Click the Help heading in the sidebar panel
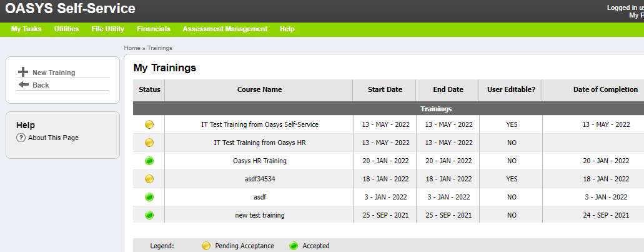The image size is (644, 252). (x=26, y=125)
